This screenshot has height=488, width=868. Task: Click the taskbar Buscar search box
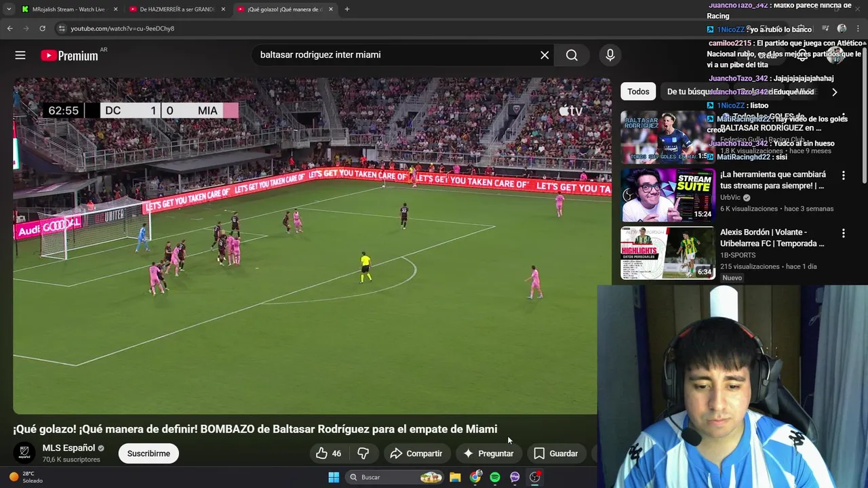coord(395,477)
